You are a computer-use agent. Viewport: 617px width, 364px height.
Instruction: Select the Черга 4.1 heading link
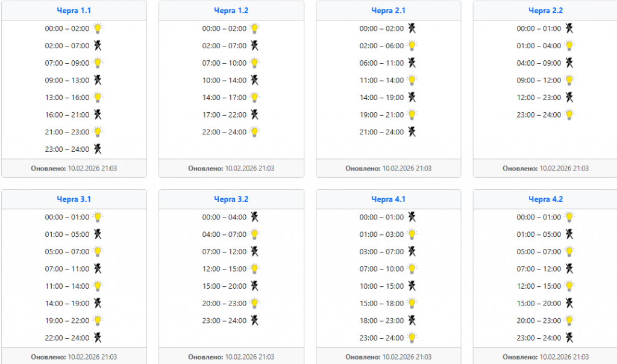[x=388, y=199]
